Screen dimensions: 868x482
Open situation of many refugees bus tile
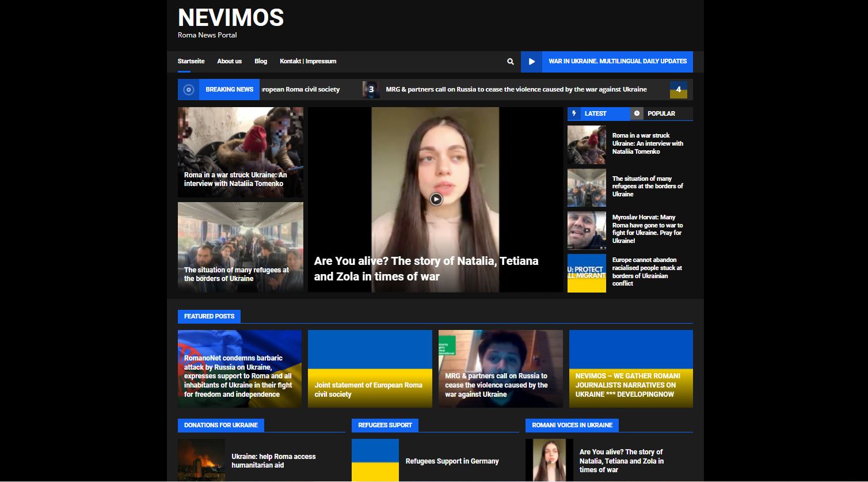pyautogui.click(x=241, y=247)
